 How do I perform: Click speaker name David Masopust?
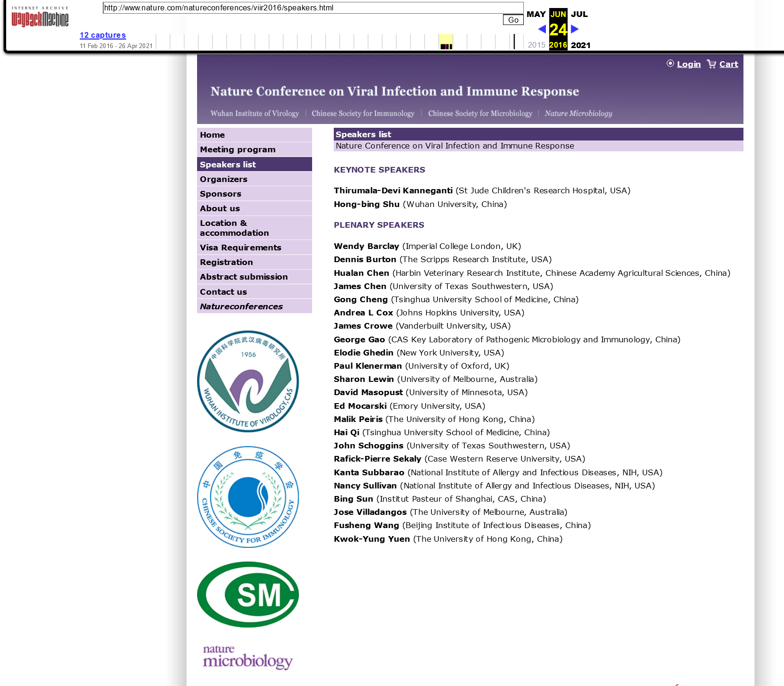click(x=368, y=392)
